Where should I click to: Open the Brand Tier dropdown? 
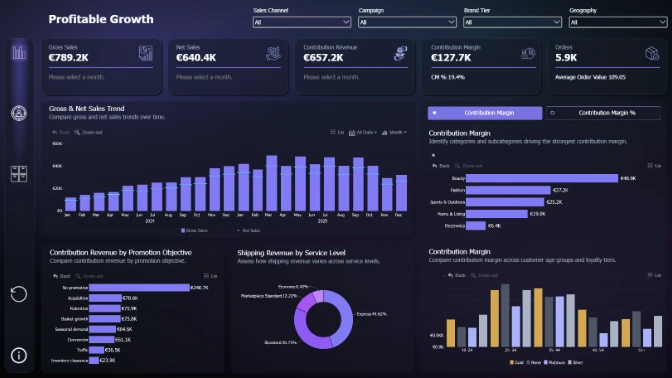click(512, 22)
